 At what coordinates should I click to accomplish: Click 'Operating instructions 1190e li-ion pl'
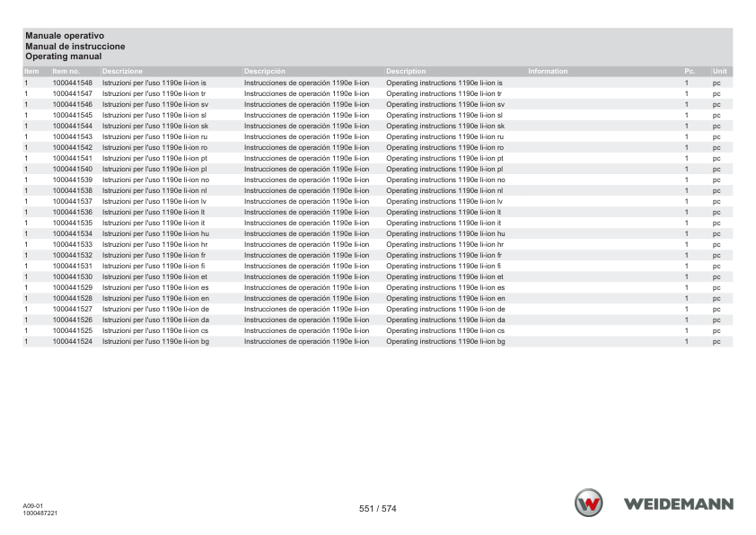coord(444,169)
